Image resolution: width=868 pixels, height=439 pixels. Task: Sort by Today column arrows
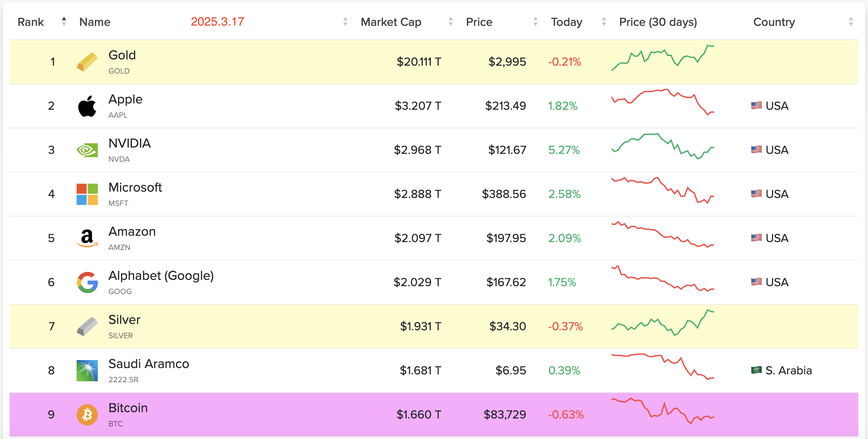pos(604,22)
